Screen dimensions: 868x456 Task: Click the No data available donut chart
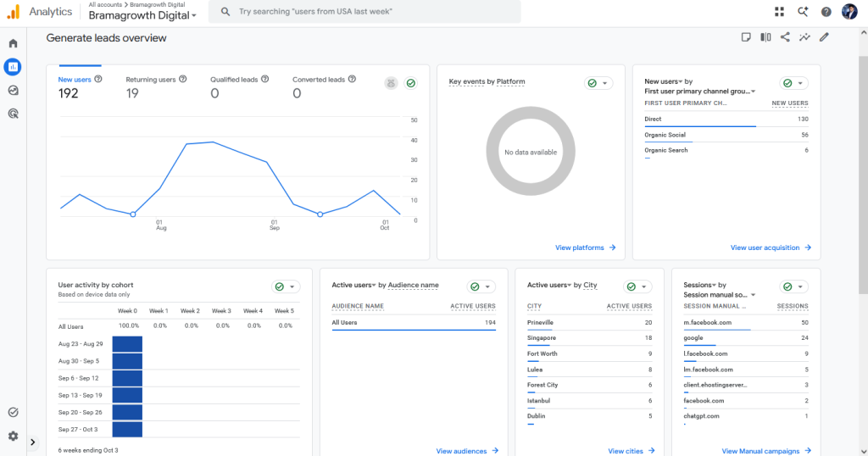531,151
